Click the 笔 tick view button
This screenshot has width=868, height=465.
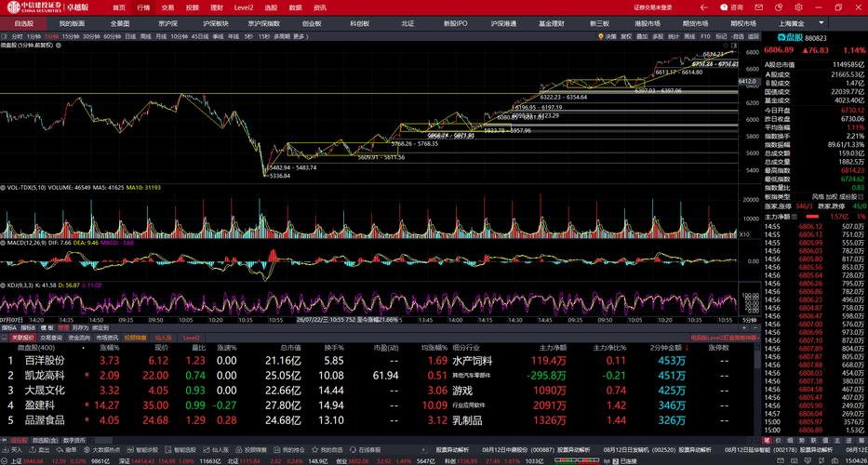pos(768,440)
